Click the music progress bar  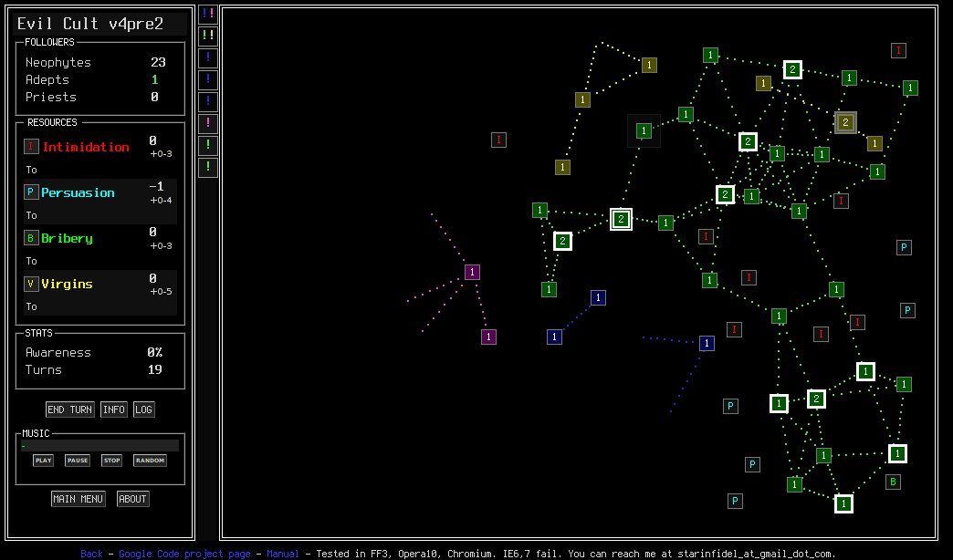(99, 446)
